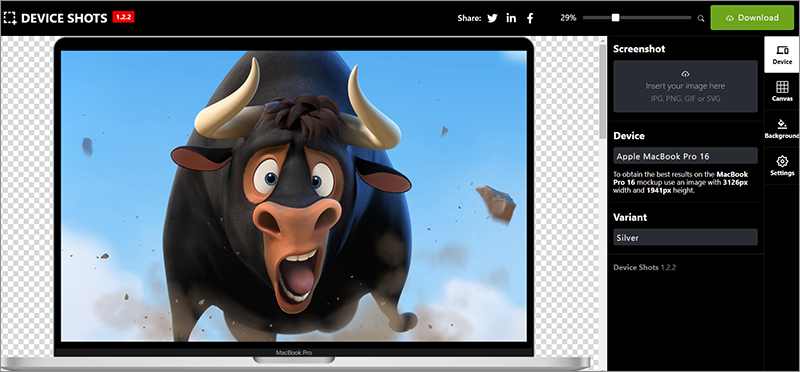The image size is (800, 372).
Task: Open the Background tab
Action: [782, 129]
